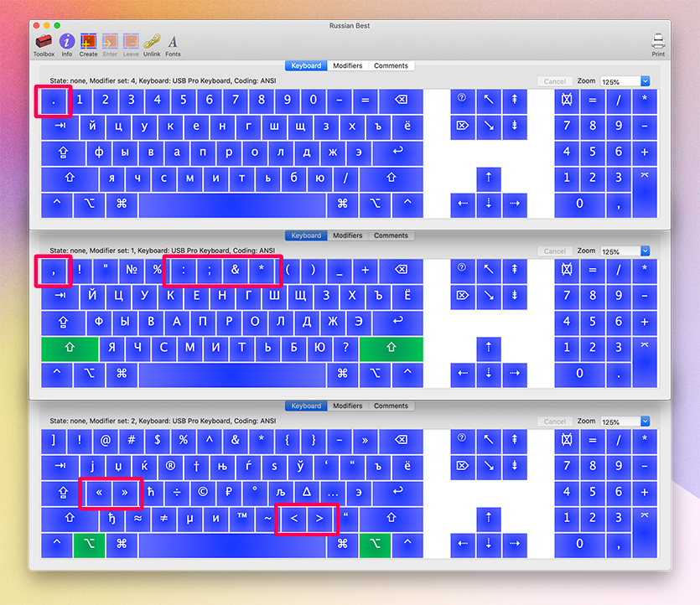Click uppercase Ж key in modifier set 1 pane
Viewport: 700px width, 605px height.
point(333,323)
